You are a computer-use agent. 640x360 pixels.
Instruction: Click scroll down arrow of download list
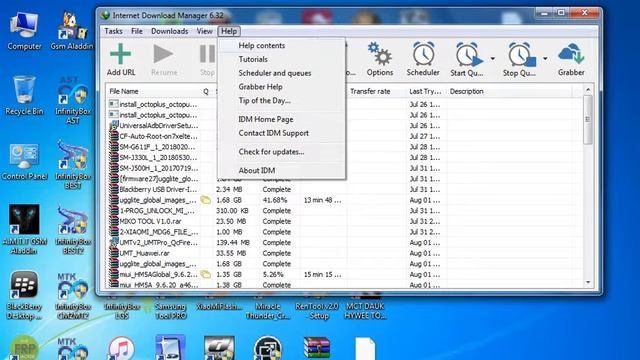(x=588, y=282)
